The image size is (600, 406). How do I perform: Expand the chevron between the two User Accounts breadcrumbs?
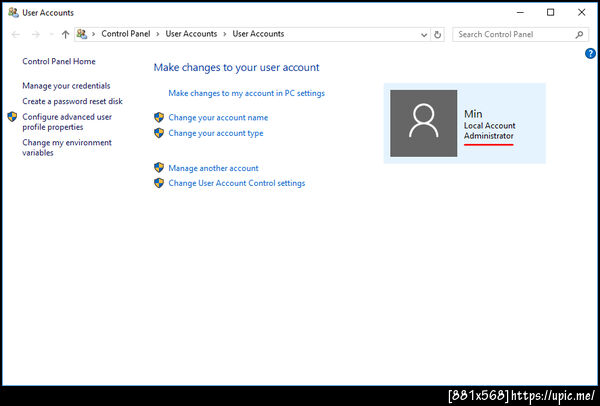coord(225,34)
